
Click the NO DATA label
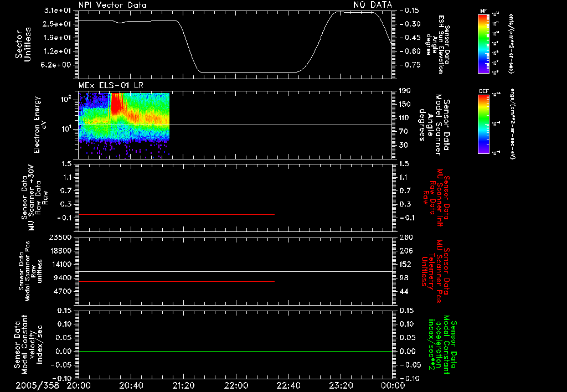(x=373, y=4)
